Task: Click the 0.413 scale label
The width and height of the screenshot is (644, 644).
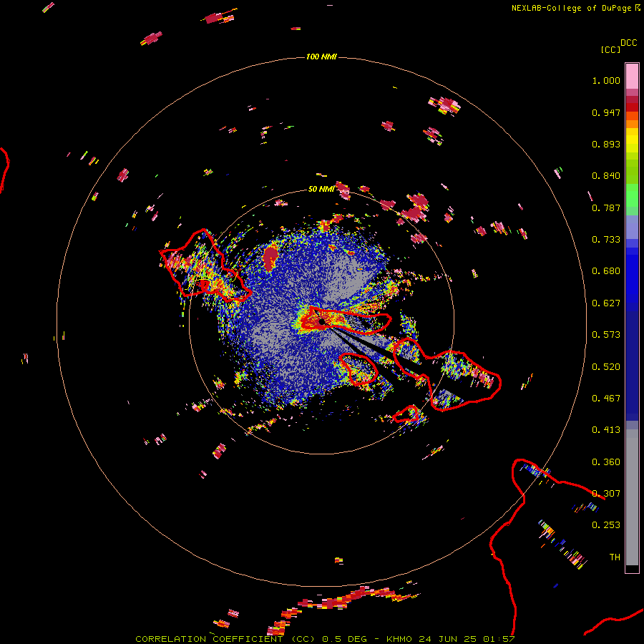Action: coord(606,430)
